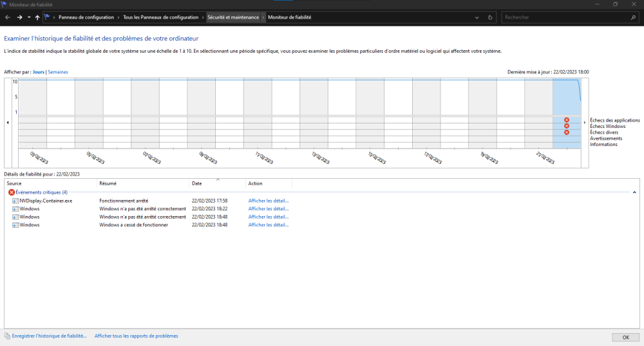644x346 pixels.
Task: Navigate to Sécurité et maintenance breadcrumb
Action: coord(232,17)
